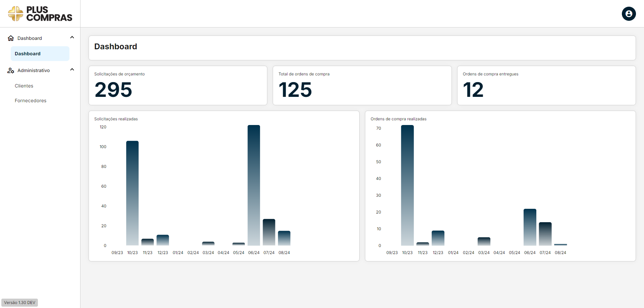
Task: Click the Plus Compras logo icon
Action: tap(15, 13)
